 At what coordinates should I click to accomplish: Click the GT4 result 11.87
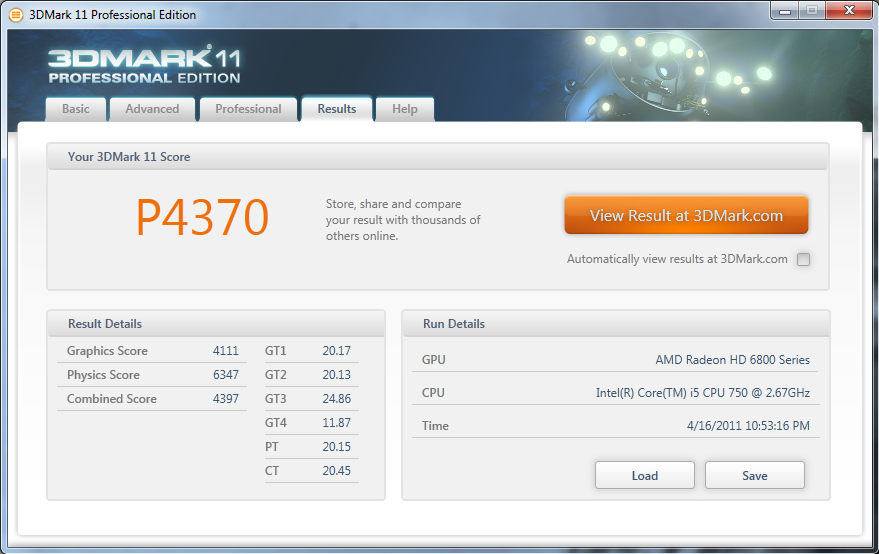point(336,423)
